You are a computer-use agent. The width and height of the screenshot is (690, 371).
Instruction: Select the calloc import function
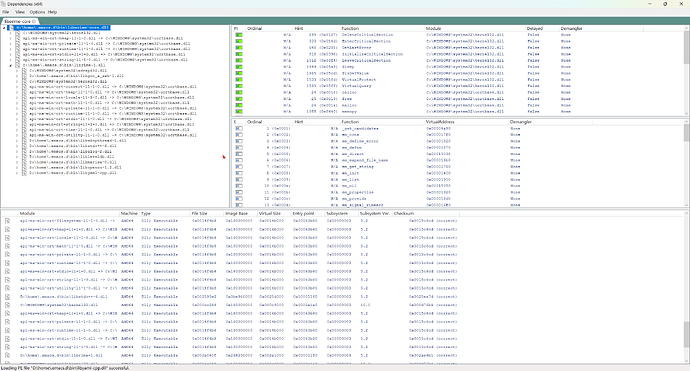pos(349,92)
